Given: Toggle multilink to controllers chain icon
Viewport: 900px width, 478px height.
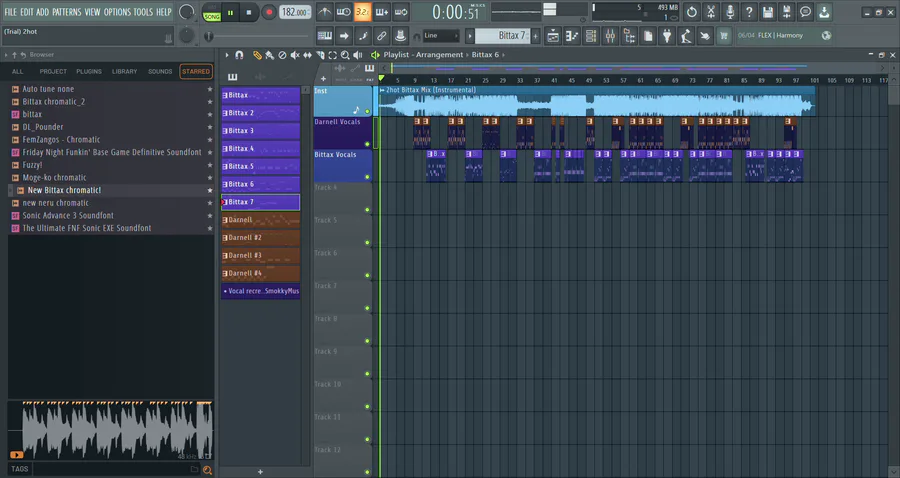Looking at the screenshot, I should tap(382, 36).
